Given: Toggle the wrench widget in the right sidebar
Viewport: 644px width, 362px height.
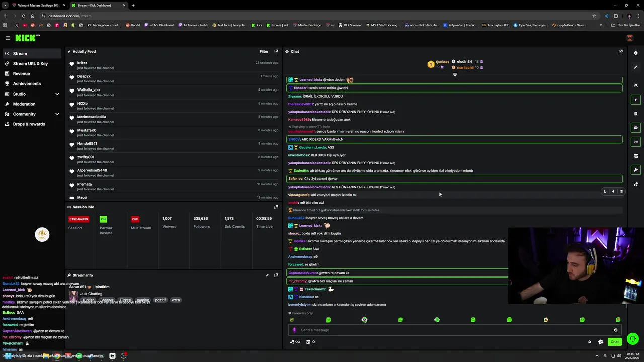Looking at the screenshot, I should click(636, 170).
